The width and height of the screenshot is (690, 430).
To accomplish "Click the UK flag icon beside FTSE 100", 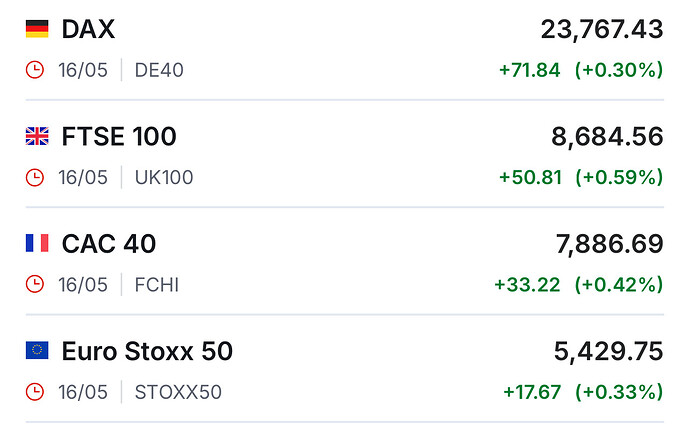I will point(36,136).
